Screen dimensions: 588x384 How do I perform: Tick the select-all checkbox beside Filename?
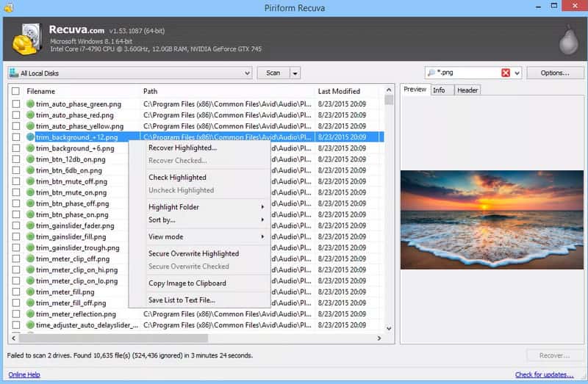(x=15, y=91)
